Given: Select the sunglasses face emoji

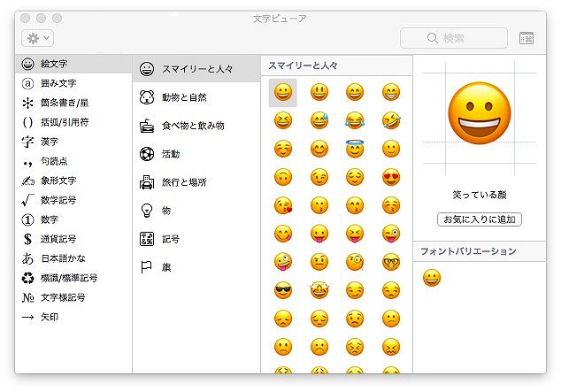Looking at the screenshot, I should click(x=283, y=289).
